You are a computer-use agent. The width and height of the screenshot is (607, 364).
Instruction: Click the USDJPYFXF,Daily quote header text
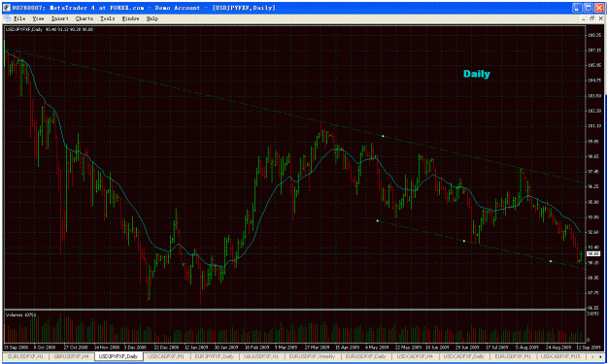pos(49,29)
